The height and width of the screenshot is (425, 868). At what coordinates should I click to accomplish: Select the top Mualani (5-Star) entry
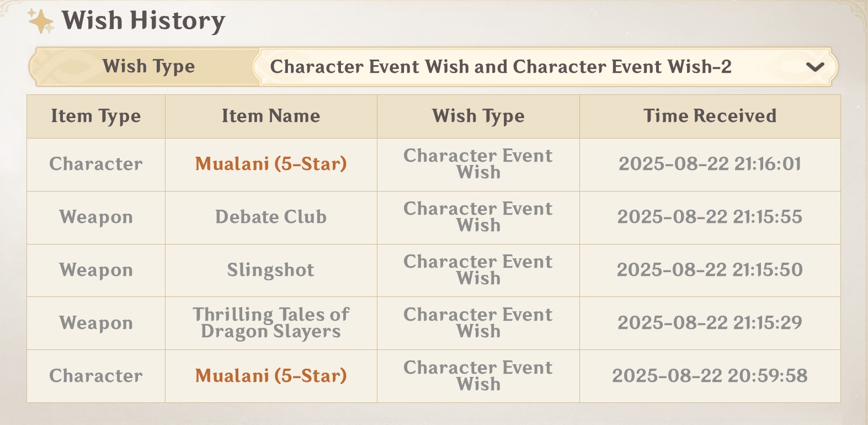pos(271,164)
